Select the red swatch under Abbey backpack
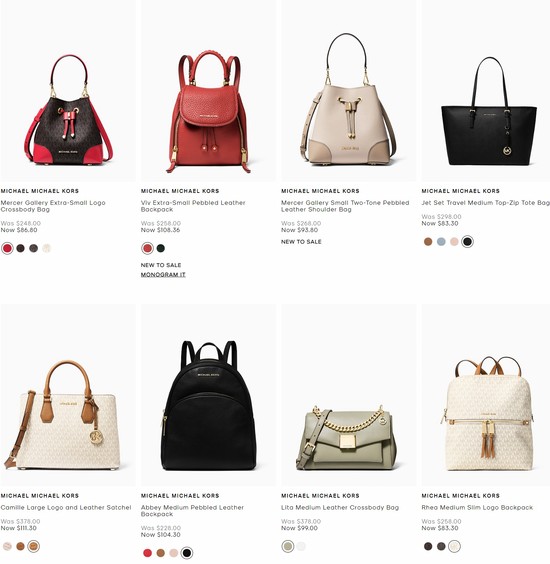550x564 pixels. point(147,553)
